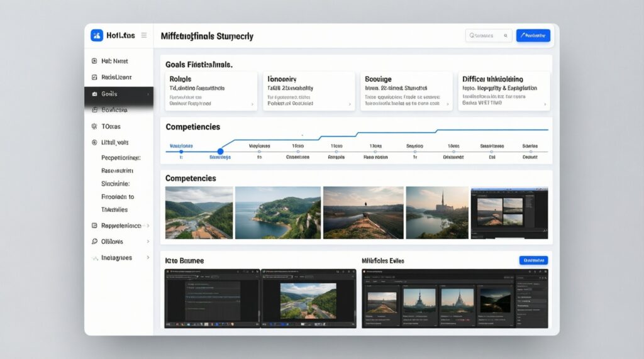Open the Slnoinirie sidebar sub-item
The image size is (644, 359).
click(115, 184)
